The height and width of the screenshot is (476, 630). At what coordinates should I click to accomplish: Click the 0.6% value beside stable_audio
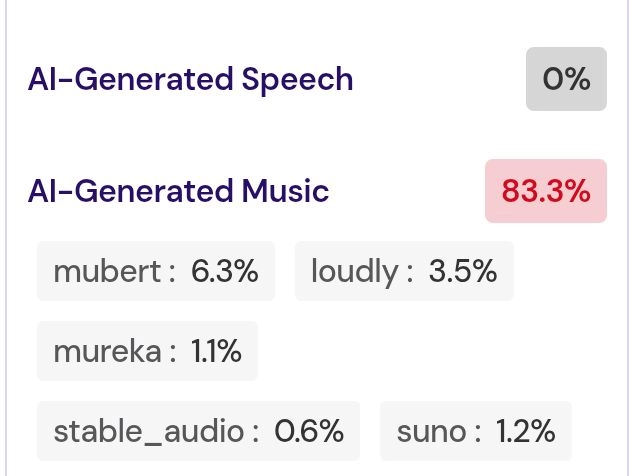point(309,431)
